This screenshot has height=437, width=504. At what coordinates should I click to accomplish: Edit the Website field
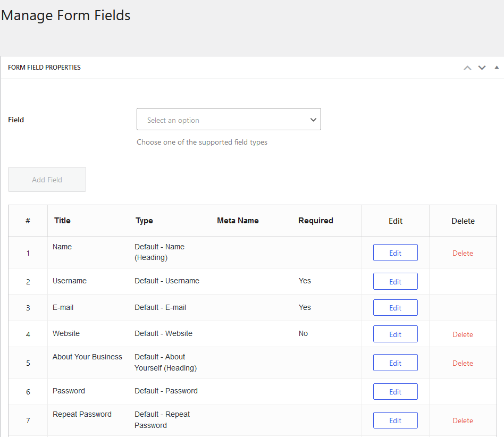(396, 334)
